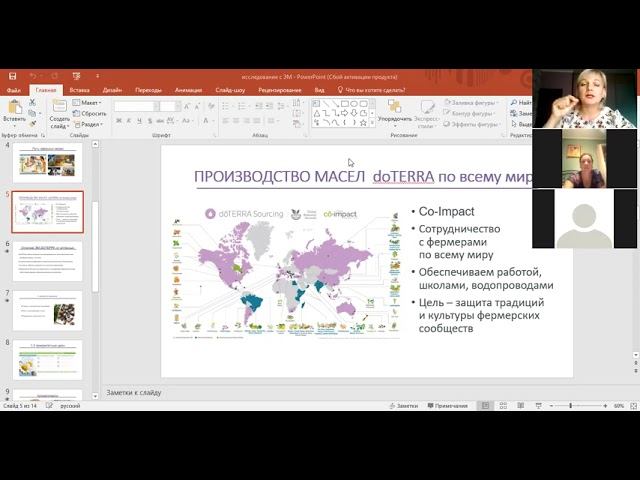Viewport: 640px width, 480px height.
Task: Select the star shape in shapes gallery
Action: tap(363, 122)
